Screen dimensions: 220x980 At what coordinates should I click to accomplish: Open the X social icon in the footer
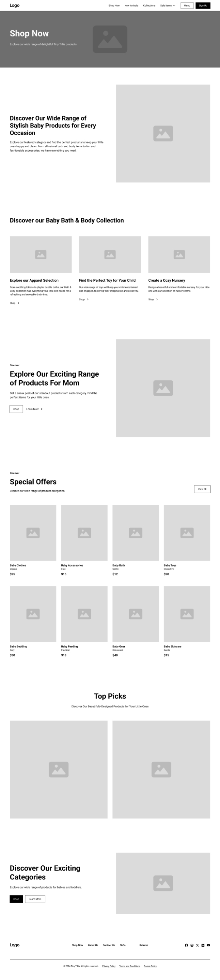coord(197,945)
